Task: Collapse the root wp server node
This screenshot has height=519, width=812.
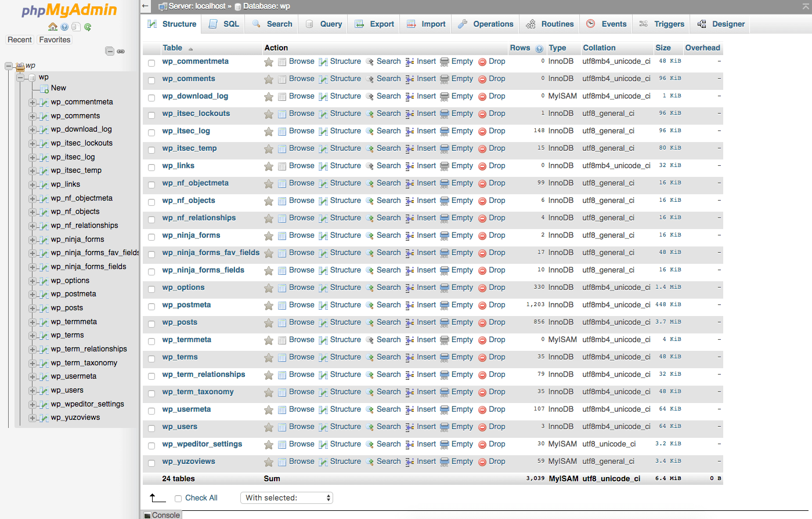Action: click(9, 66)
